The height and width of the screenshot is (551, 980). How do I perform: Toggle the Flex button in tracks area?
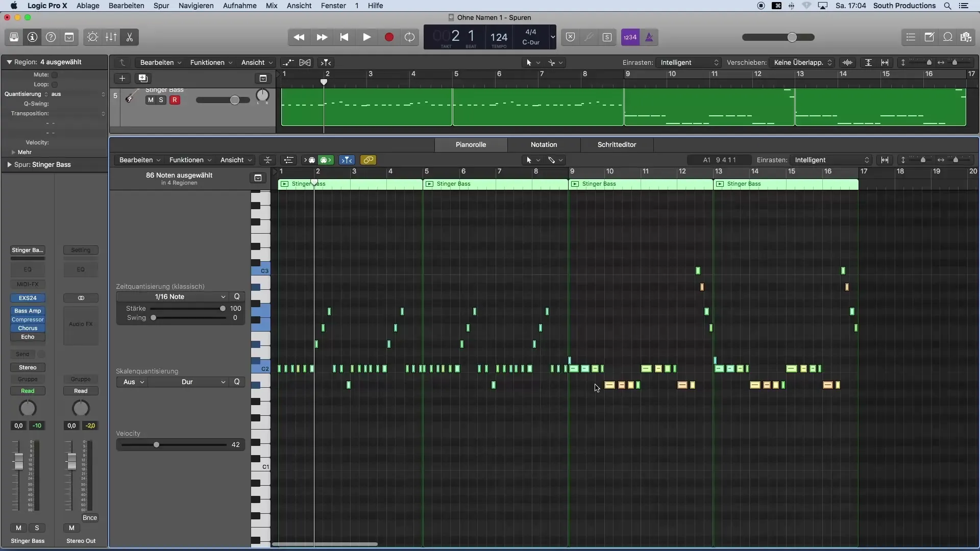pyautogui.click(x=305, y=63)
